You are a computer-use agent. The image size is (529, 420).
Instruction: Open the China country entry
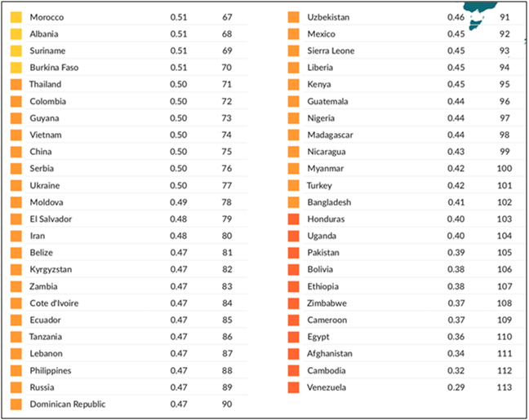[x=40, y=152]
